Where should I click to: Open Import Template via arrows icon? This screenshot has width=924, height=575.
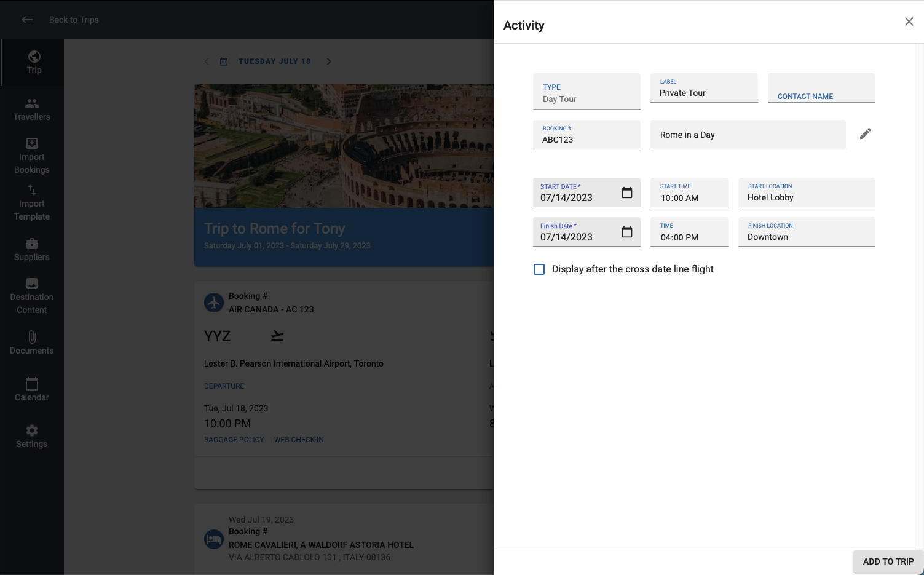point(32,190)
